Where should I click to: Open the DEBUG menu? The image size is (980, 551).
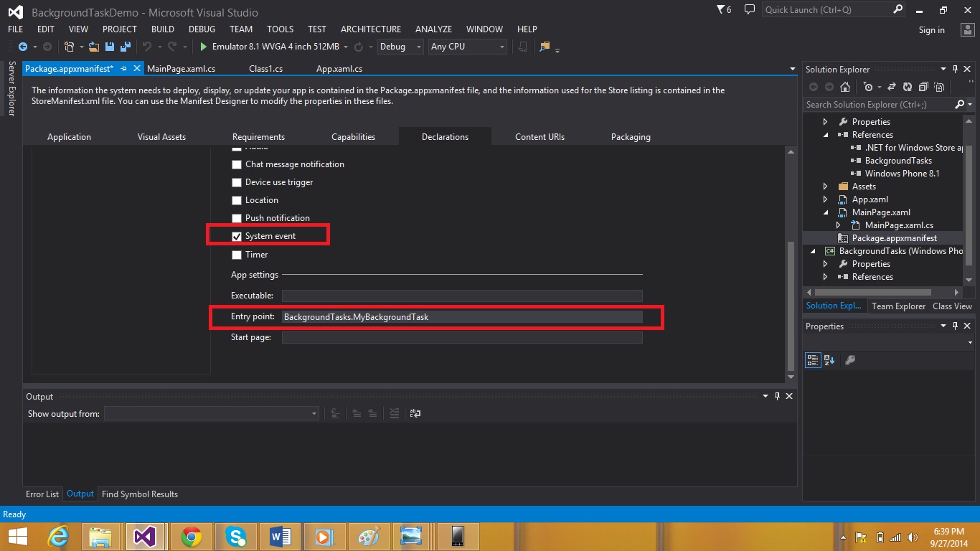(x=202, y=29)
